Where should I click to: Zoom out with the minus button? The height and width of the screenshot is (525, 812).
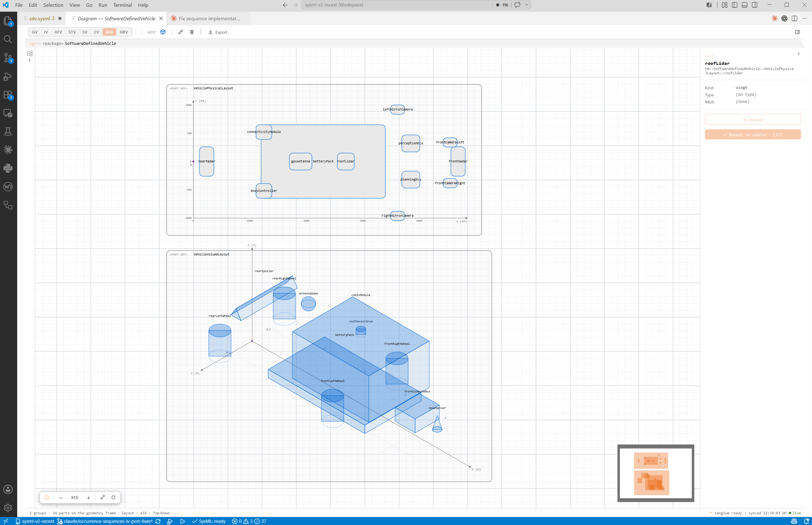(x=61, y=498)
